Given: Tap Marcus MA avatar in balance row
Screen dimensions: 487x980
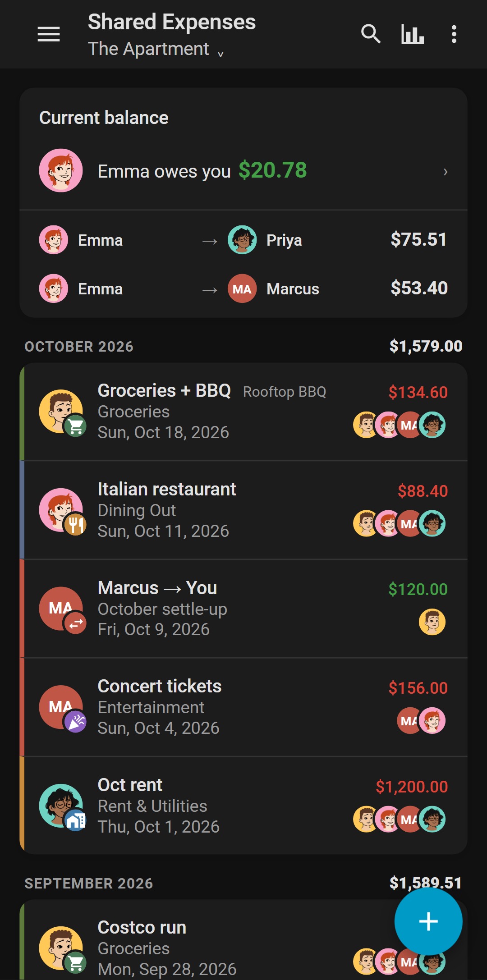Looking at the screenshot, I should coord(242,289).
